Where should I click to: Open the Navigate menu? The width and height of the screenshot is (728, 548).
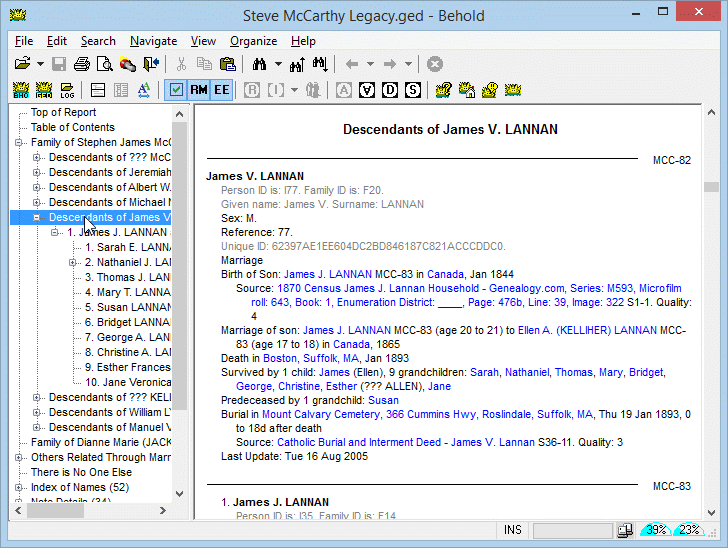coord(153,41)
